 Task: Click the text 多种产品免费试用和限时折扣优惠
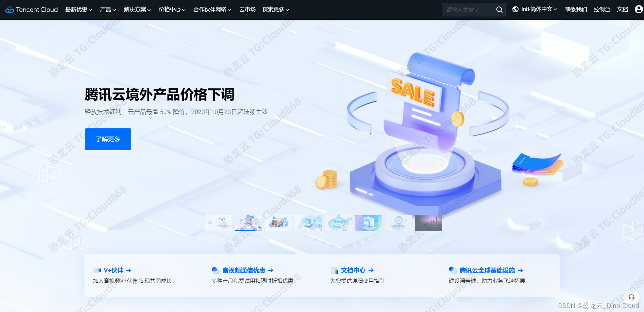tap(252, 281)
